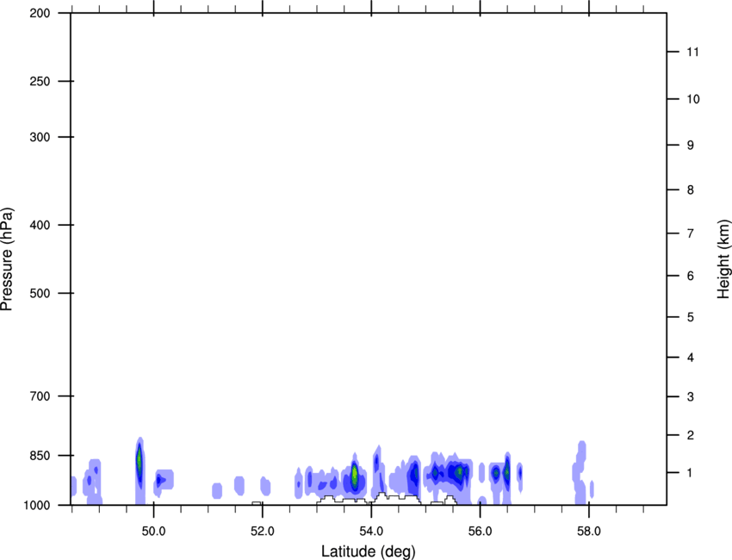Click the 58.0 latitude tick label
The width and height of the screenshot is (732, 560).
(589, 532)
